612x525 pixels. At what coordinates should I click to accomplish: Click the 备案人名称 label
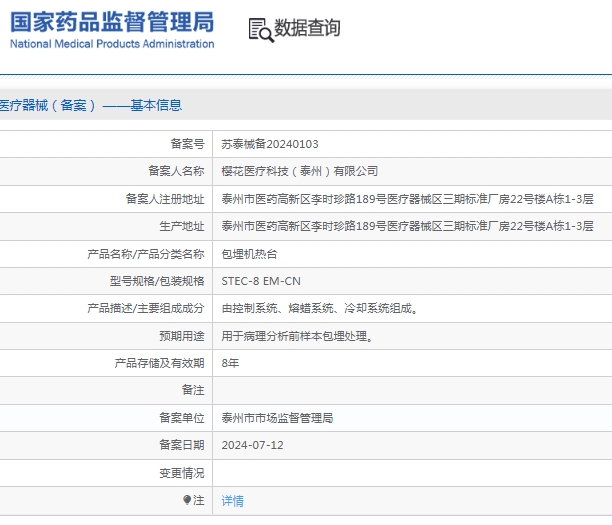(x=176, y=171)
